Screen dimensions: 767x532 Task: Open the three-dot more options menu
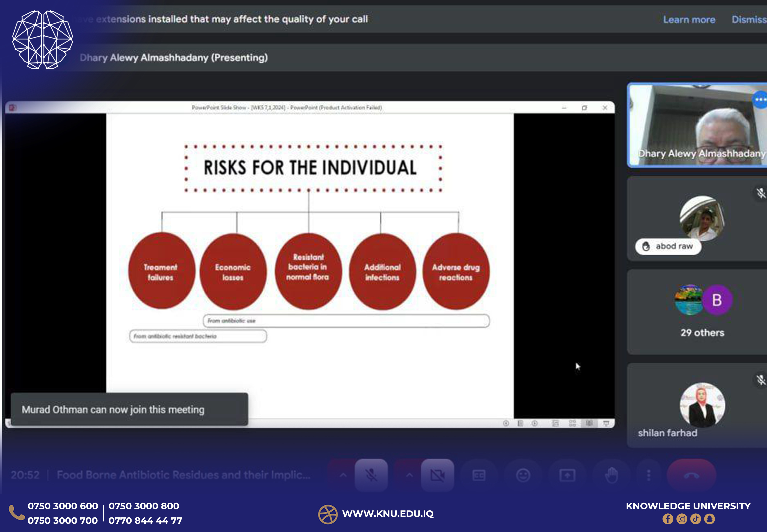click(648, 475)
